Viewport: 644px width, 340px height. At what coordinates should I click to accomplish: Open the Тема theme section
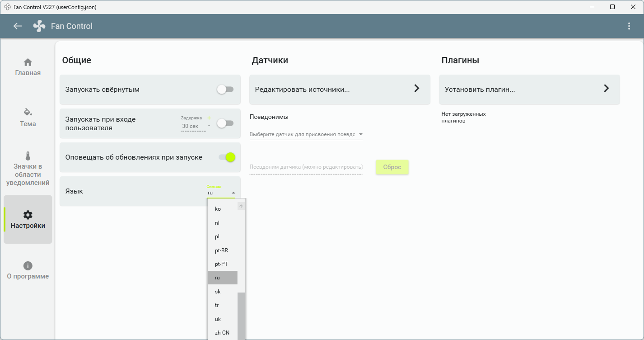(x=28, y=118)
